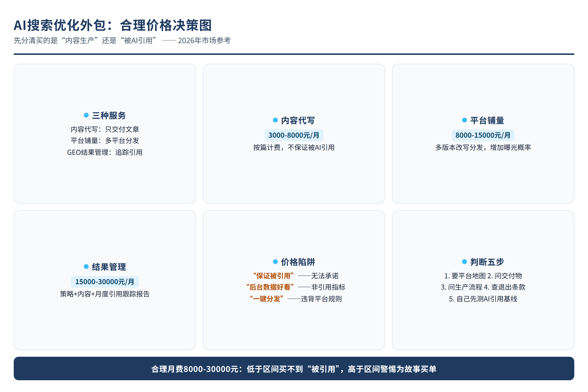Click the 15000-30000元/月 price badge
The width and height of the screenshot is (588, 392).
[x=105, y=282]
